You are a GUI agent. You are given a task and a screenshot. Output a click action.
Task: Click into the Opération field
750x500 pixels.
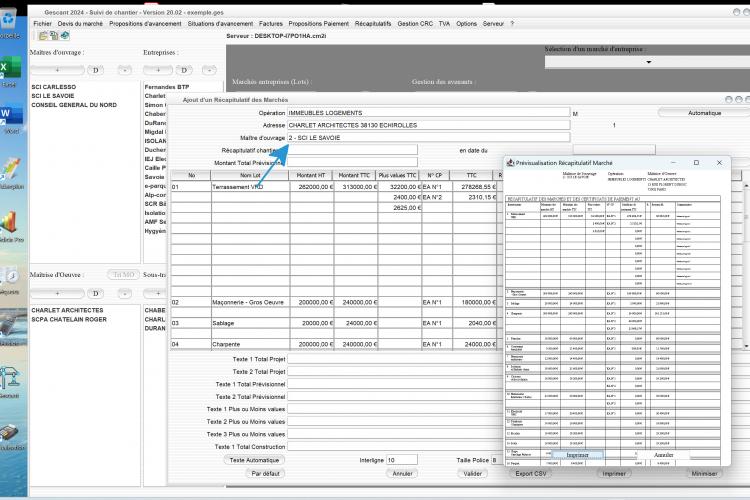coord(429,113)
